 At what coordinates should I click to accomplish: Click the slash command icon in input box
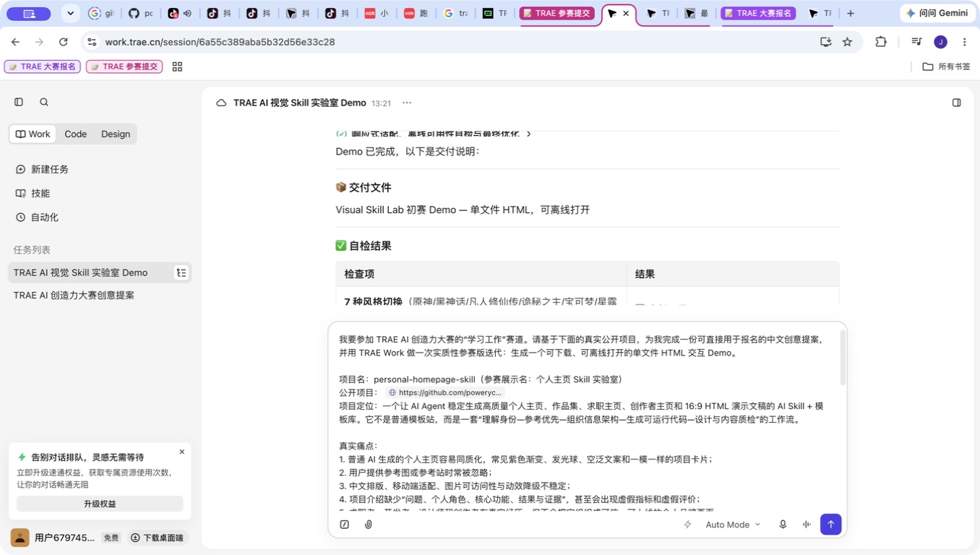point(345,525)
